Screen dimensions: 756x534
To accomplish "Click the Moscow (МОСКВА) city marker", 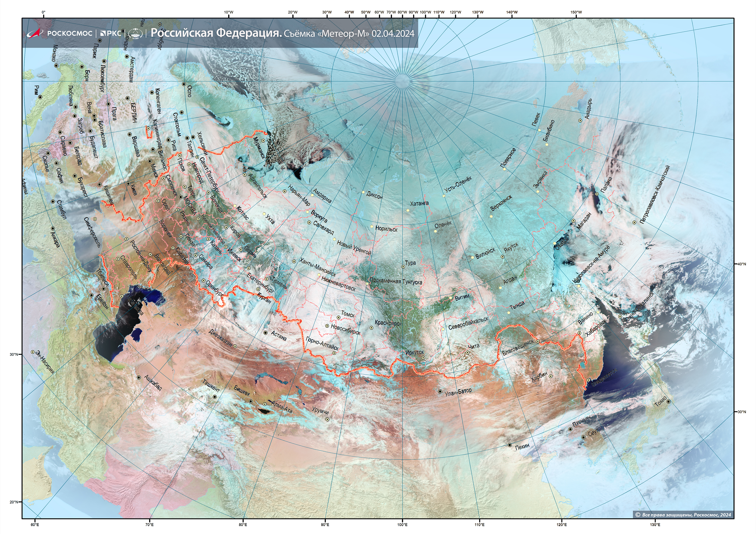I will 181,197.
